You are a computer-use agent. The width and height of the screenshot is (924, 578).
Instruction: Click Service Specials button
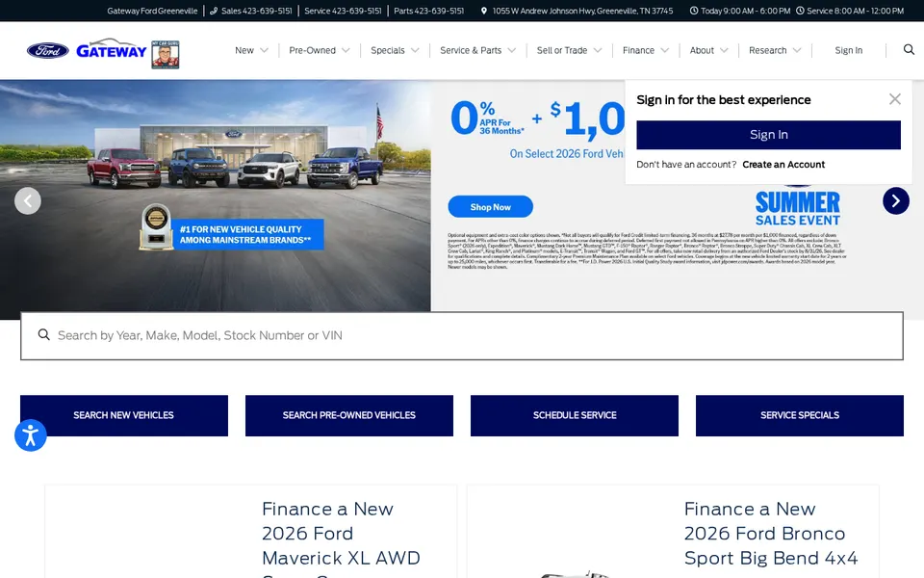click(x=799, y=415)
